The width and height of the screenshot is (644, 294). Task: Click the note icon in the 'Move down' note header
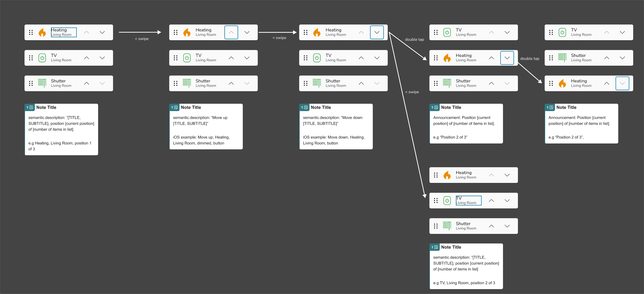click(x=306, y=108)
